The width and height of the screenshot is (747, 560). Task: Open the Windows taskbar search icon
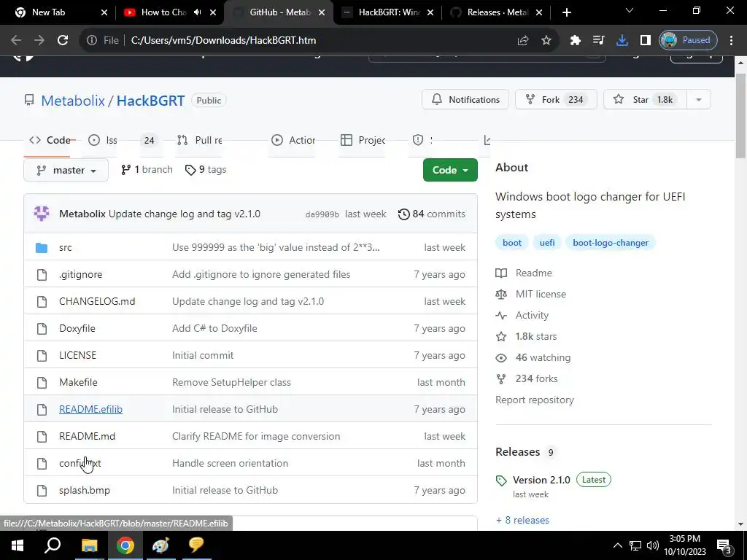coord(53,545)
